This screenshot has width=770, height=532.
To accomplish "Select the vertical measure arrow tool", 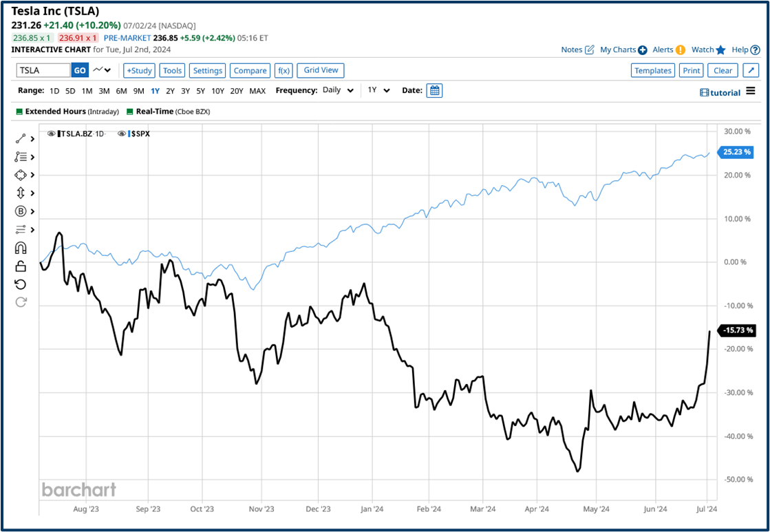I will tap(19, 193).
